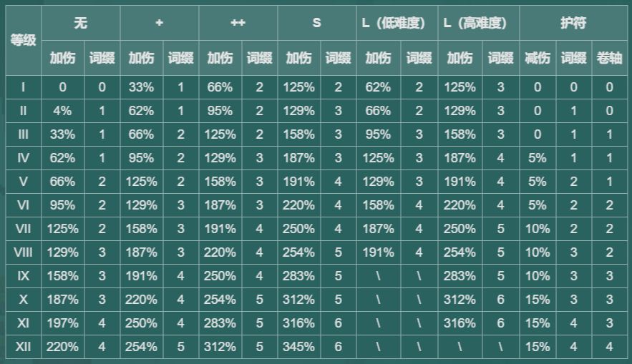Click the 加伤 sub-header under S
Viewport: 632px width, 364px height.
click(x=299, y=58)
